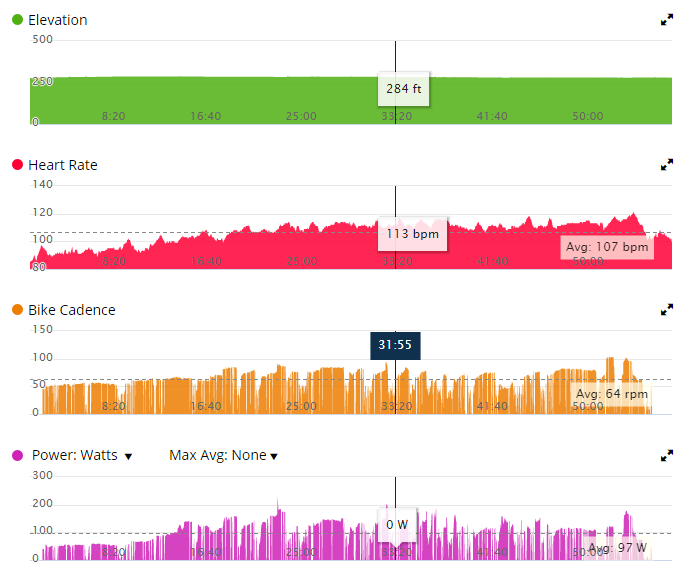The image size is (683, 569).
Task: Open the Max Avg: None dropdown
Action: point(223,456)
